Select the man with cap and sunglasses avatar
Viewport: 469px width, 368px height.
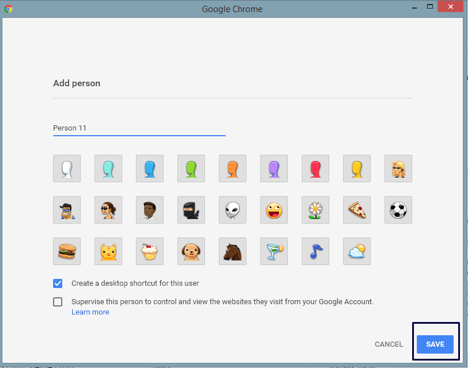point(67,210)
